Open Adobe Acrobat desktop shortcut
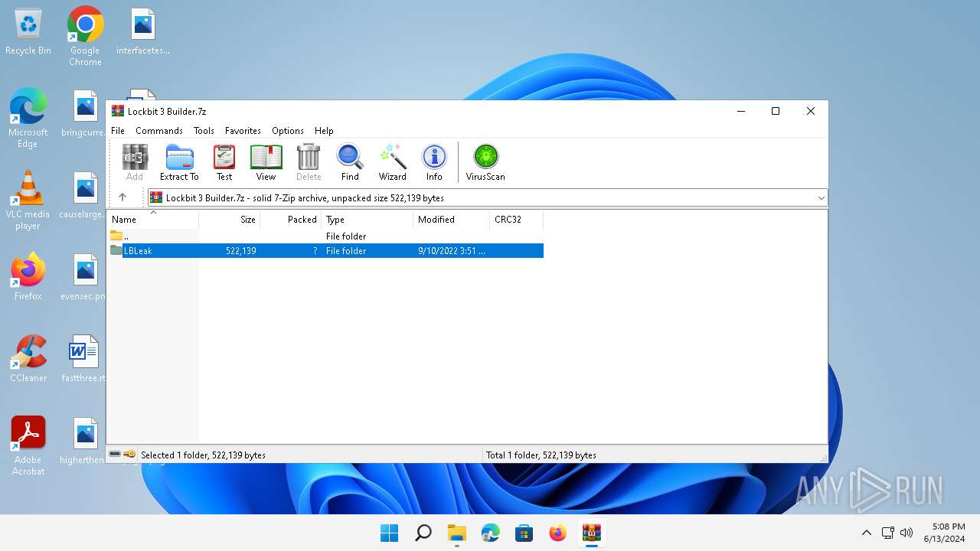Image resolution: width=980 pixels, height=551 pixels. 28,446
